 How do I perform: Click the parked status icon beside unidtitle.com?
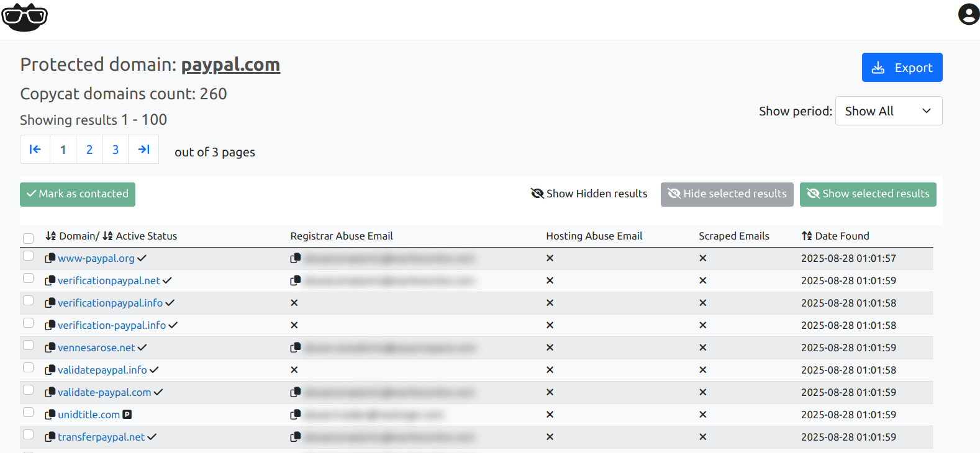(x=127, y=415)
